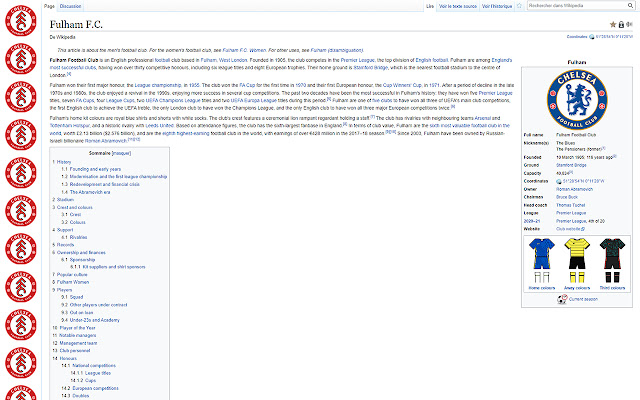640x400 pixels.
Task: Open the Voir l'historique tab
Action: pos(497,6)
